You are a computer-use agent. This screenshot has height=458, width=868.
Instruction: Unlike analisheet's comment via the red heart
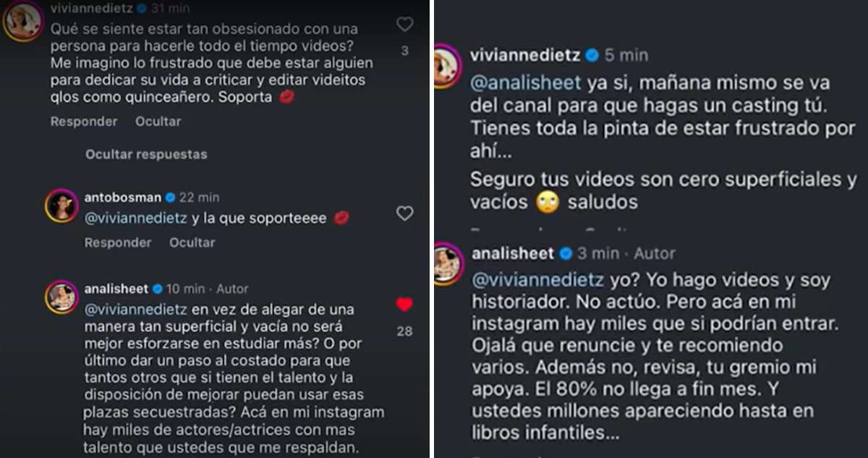coord(404,305)
